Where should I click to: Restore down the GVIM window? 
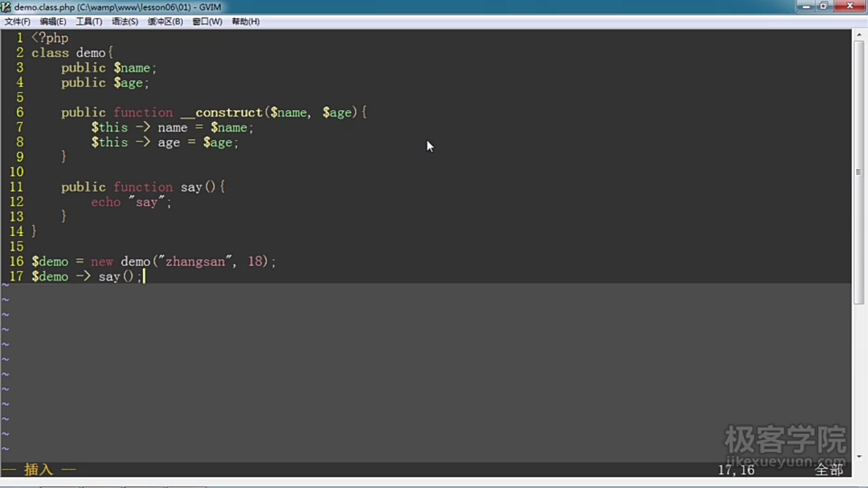click(x=824, y=6)
